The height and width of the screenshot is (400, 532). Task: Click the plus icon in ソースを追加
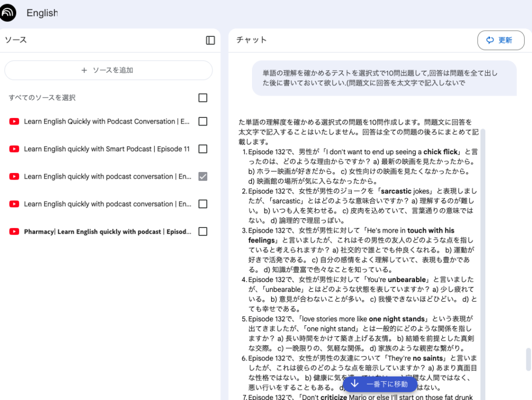[x=84, y=70]
